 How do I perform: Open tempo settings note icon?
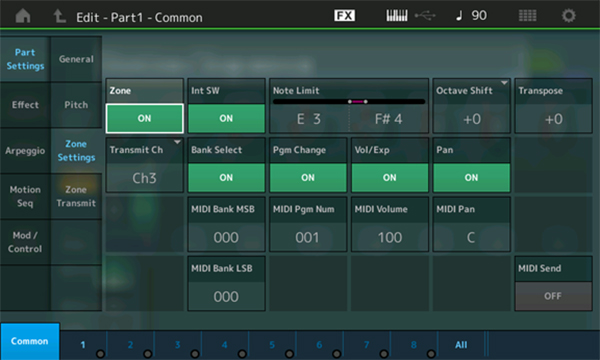click(x=459, y=15)
